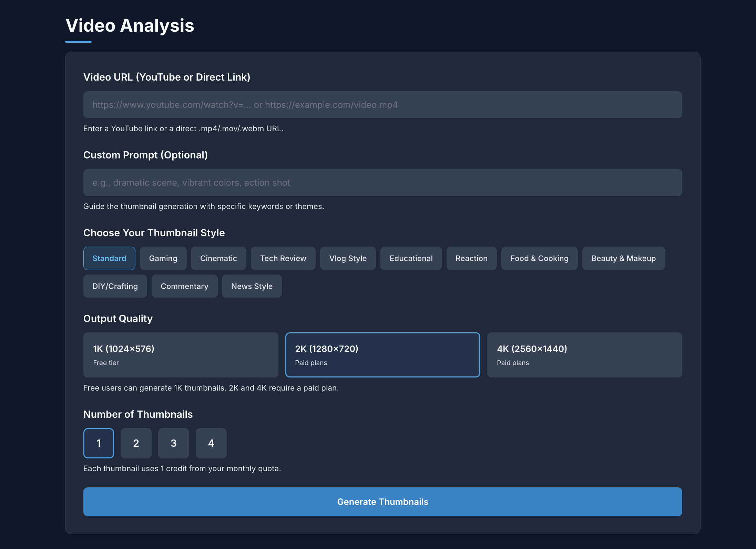Select 4K (2560×1440) output quality

click(584, 355)
